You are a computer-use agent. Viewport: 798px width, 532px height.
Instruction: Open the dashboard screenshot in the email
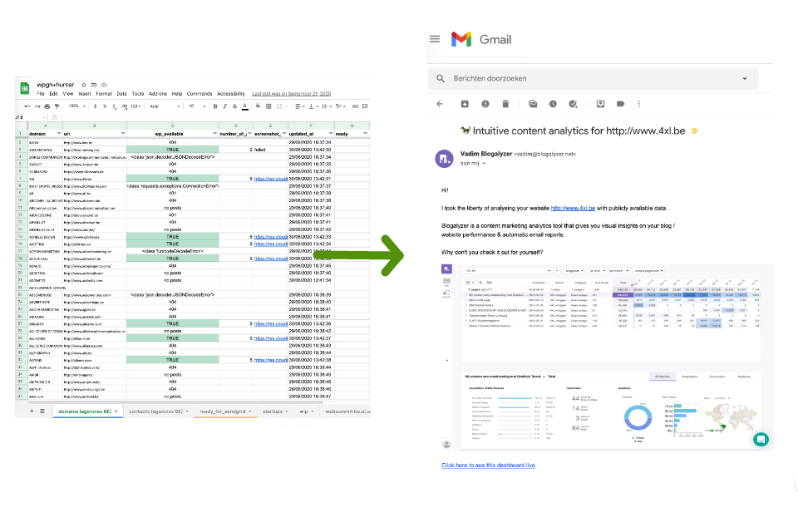click(607, 357)
